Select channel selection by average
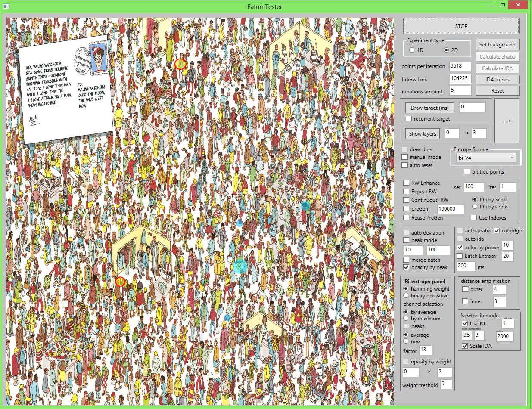Image resolution: width=532 pixels, height=409 pixels. pyautogui.click(x=406, y=312)
